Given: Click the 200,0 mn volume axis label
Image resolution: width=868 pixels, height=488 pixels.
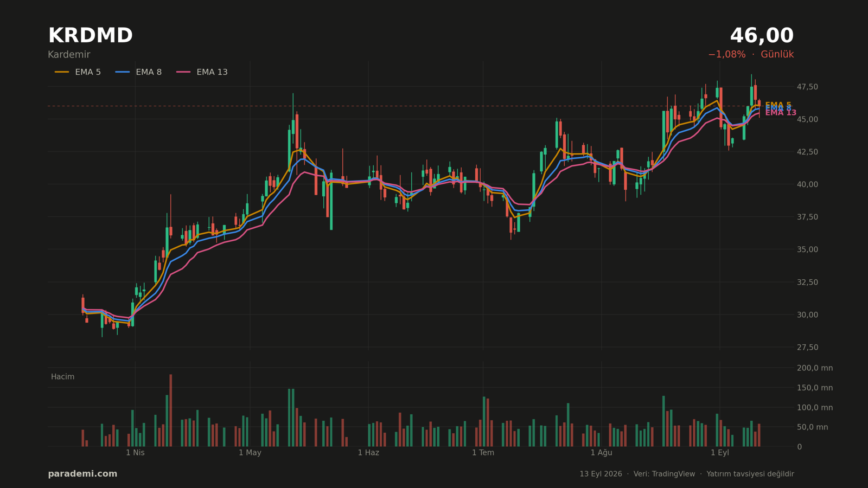Looking at the screenshot, I should point(814,368).
